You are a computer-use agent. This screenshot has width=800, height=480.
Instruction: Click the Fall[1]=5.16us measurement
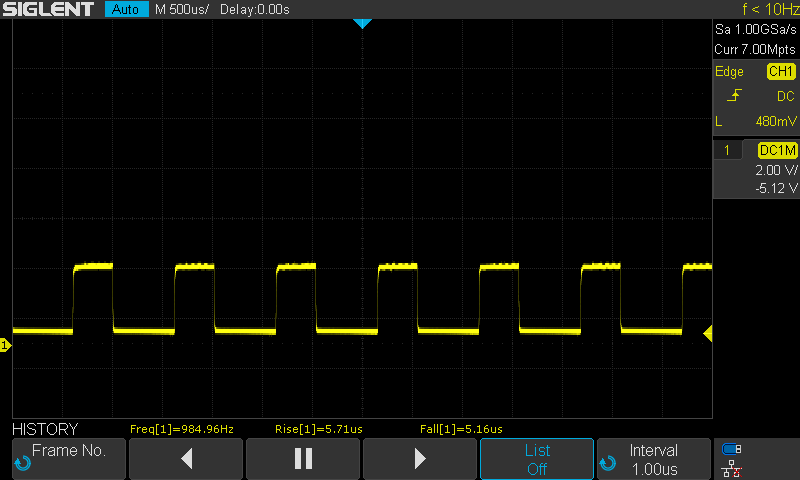[461, 429]
